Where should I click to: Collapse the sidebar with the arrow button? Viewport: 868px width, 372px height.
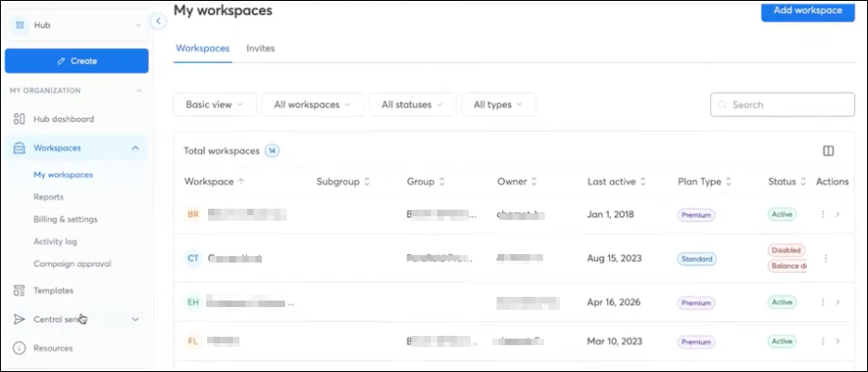pos(159,21)
